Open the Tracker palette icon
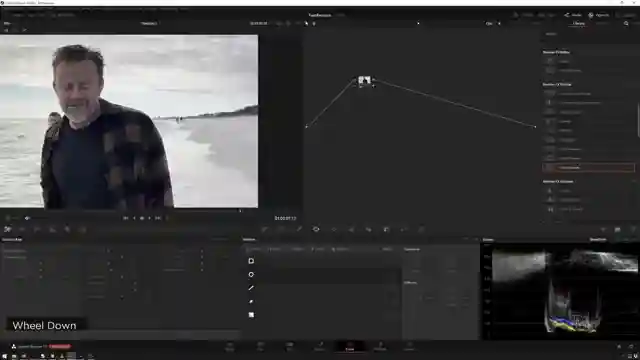 click(x=334, y=229)
